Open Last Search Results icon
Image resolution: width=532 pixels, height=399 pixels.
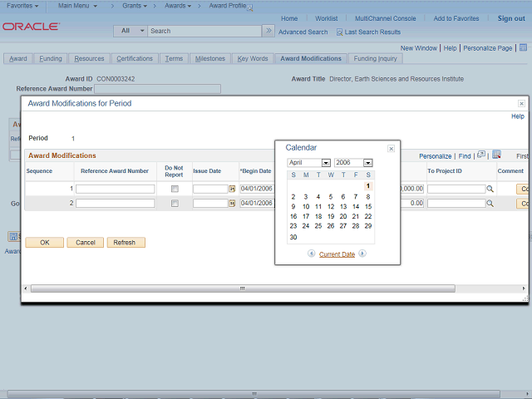point(339,32)
